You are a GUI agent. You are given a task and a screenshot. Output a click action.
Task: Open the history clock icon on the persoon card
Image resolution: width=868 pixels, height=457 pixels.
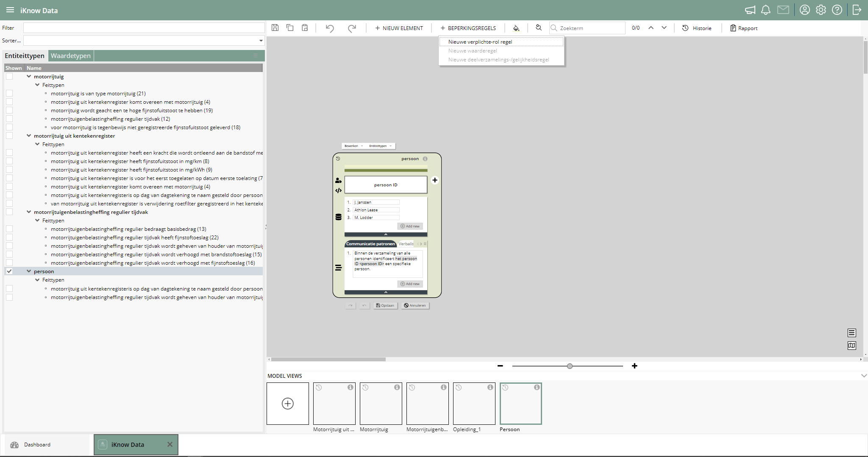pos(338,159)
